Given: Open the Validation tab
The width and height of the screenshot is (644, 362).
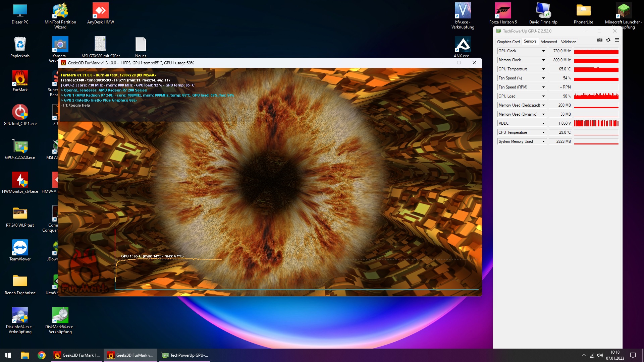Looking at the screenshot, I should 569,42.
